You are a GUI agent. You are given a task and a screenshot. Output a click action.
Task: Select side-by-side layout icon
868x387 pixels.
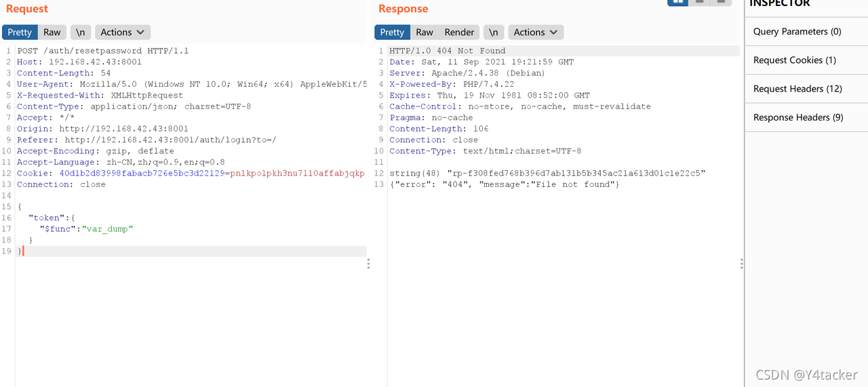[678, 2]
